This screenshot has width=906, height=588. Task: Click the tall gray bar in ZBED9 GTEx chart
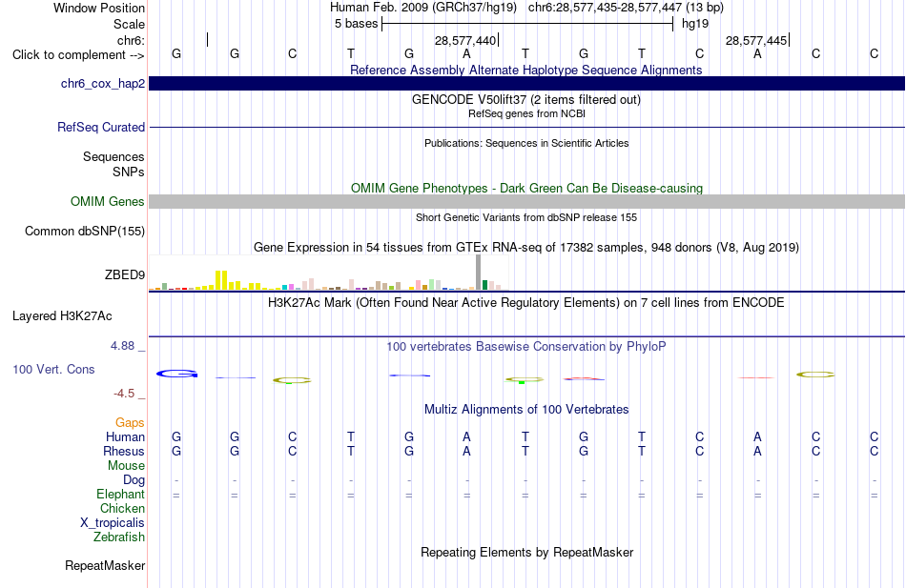(478, 272)
